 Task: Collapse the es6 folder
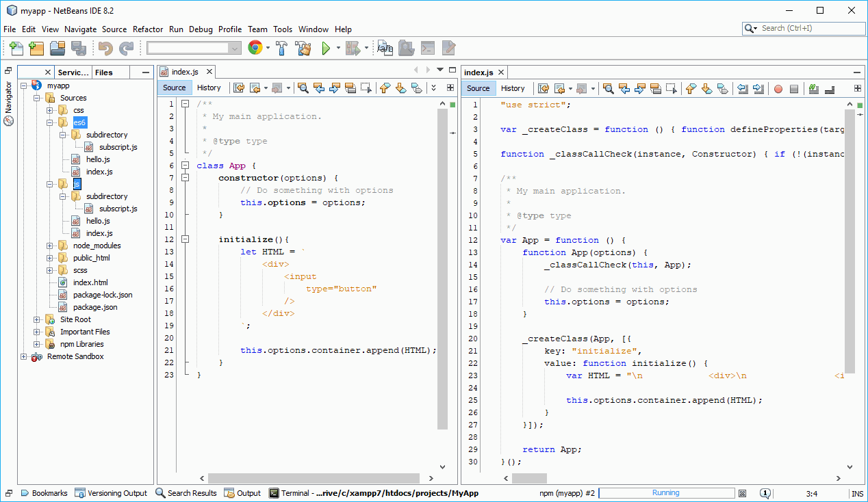(x=48, y=122)
